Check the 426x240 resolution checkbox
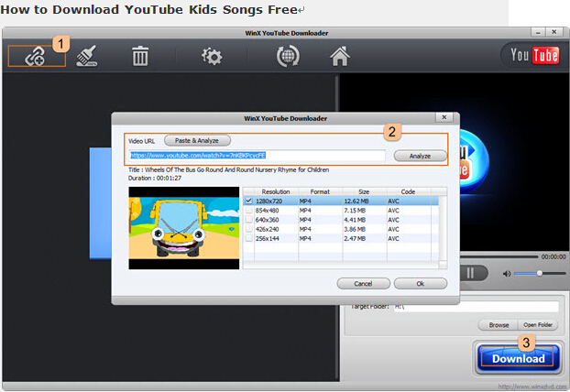This screenshot has height=392, width=570. (x=248, y=229)
